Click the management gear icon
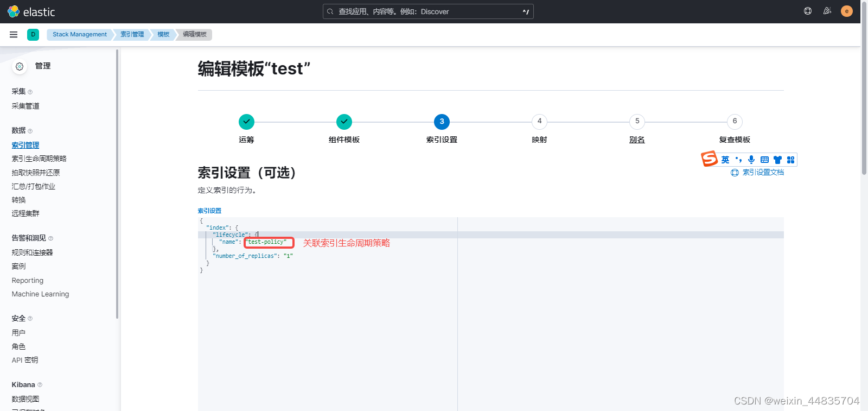This screenshot has height=411, width=868. (20, 66)
